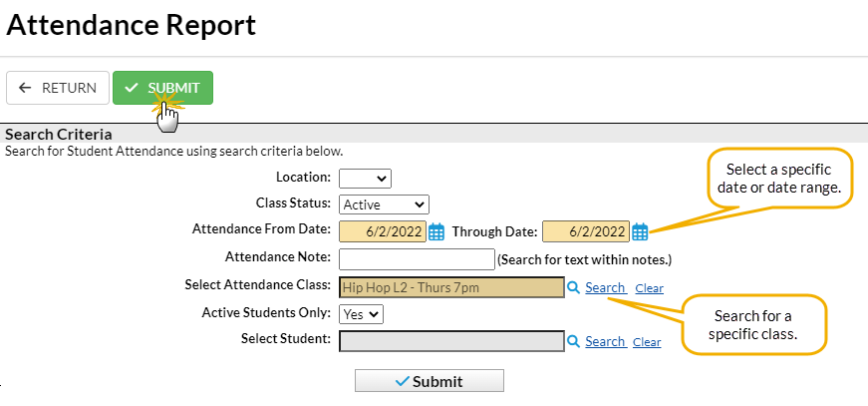
Task: Focus the Through Date field
Action: [x=585, y=232]
